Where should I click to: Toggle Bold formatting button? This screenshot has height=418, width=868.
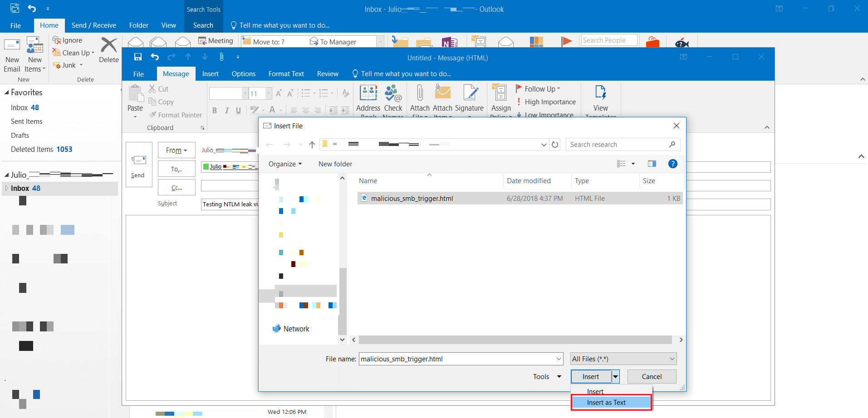tap(215, 110)
